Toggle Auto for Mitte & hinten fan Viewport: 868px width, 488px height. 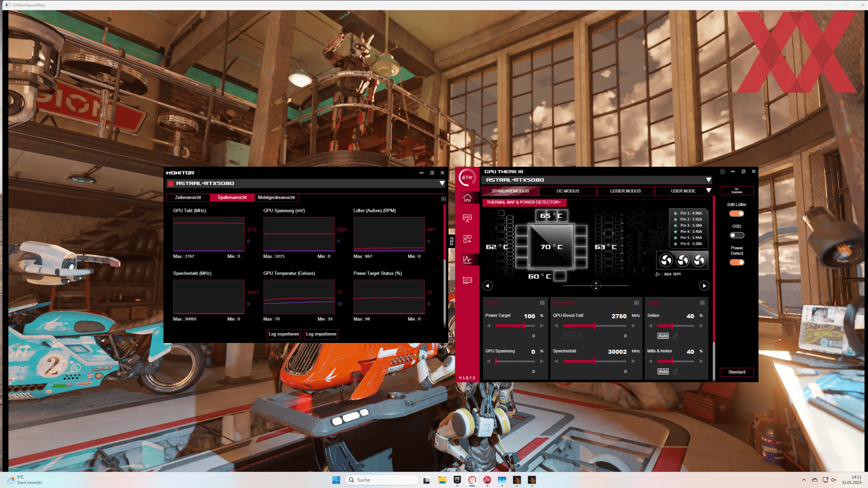(663, 371)
